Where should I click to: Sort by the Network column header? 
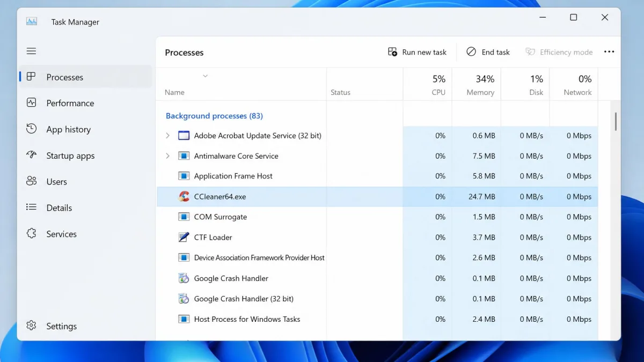(x=574, y=84)
